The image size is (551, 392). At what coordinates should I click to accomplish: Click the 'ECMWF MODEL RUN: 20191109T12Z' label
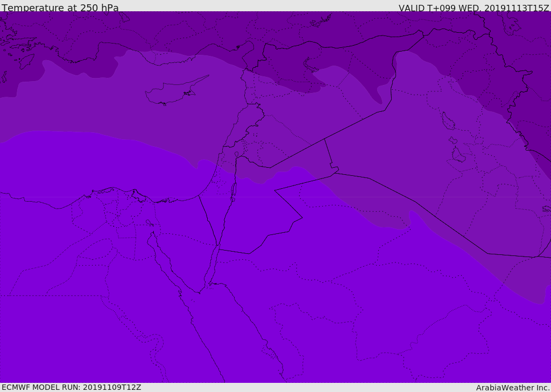(72, 387)
